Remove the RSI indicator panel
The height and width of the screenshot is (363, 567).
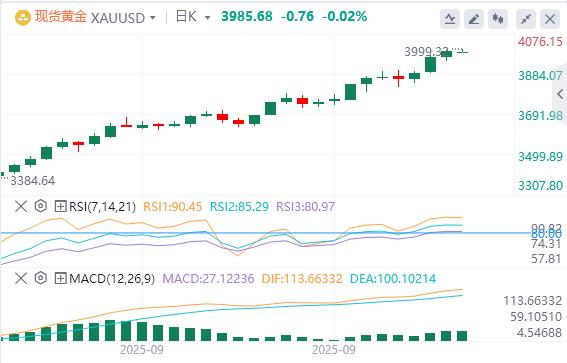21,206
